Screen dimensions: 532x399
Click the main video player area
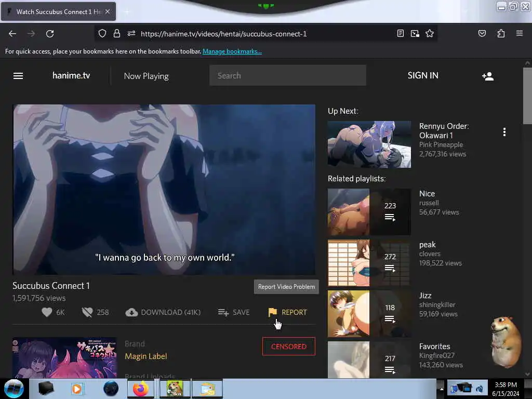(164, 189)
